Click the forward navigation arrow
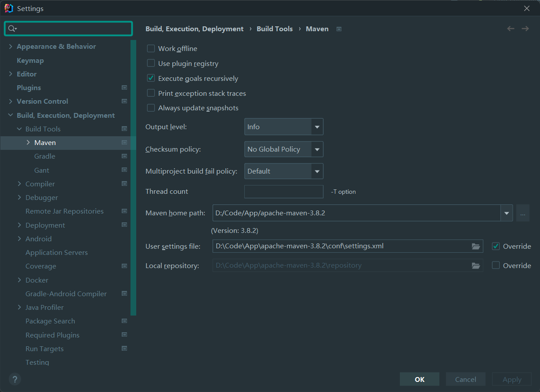Viewport: 540px width, 392px height. (525, 29)
